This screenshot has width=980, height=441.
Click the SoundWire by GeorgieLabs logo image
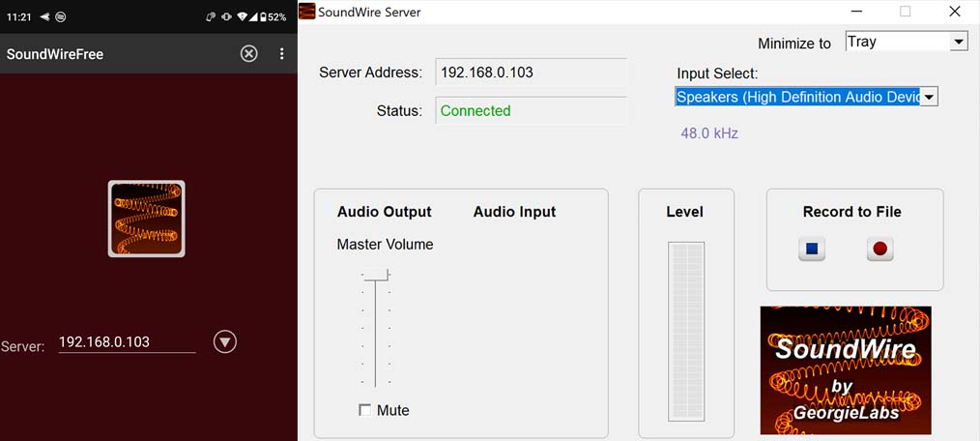tap(846, 369)
